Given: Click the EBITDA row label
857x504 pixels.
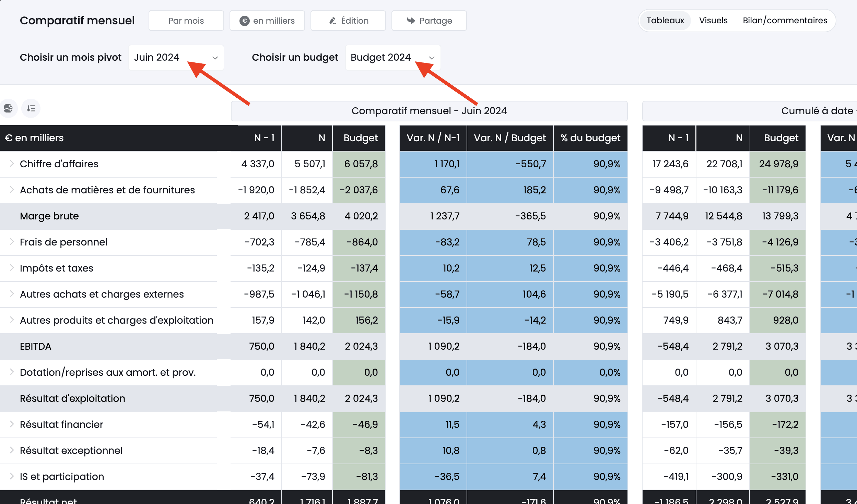Looking at the screenshot, I should click(x=36, y=346).
